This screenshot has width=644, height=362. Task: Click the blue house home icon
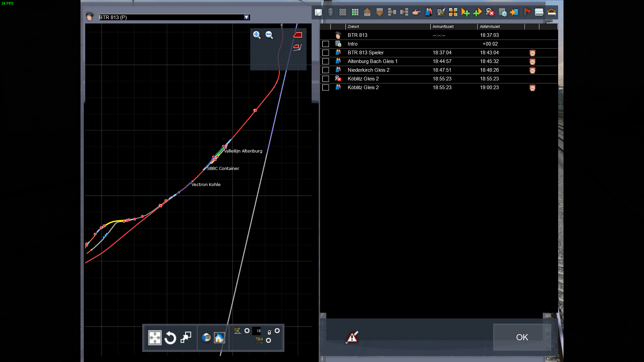(219, 338)
